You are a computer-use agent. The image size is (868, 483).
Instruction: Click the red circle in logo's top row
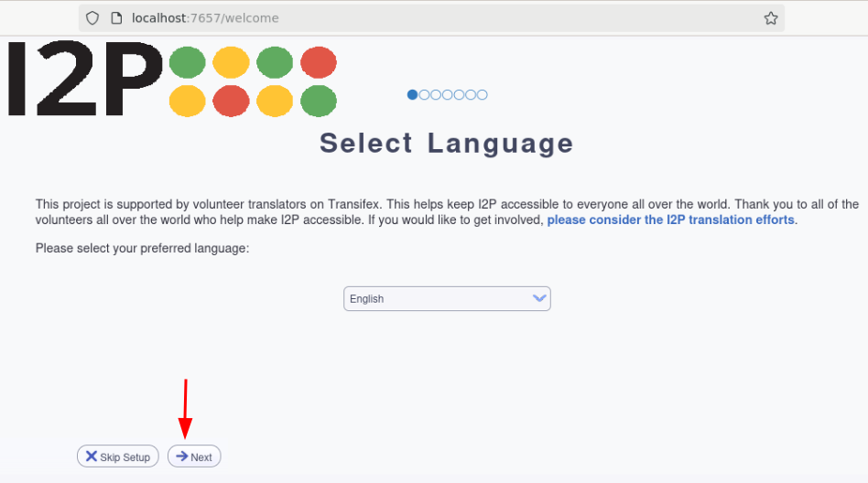[x=319, y=62]
